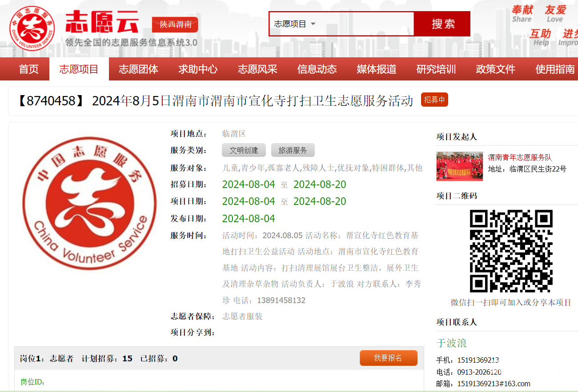Open the 政策文件 navigation tab
The height and width of the screenshot is (392, 578).
[495, 69]
